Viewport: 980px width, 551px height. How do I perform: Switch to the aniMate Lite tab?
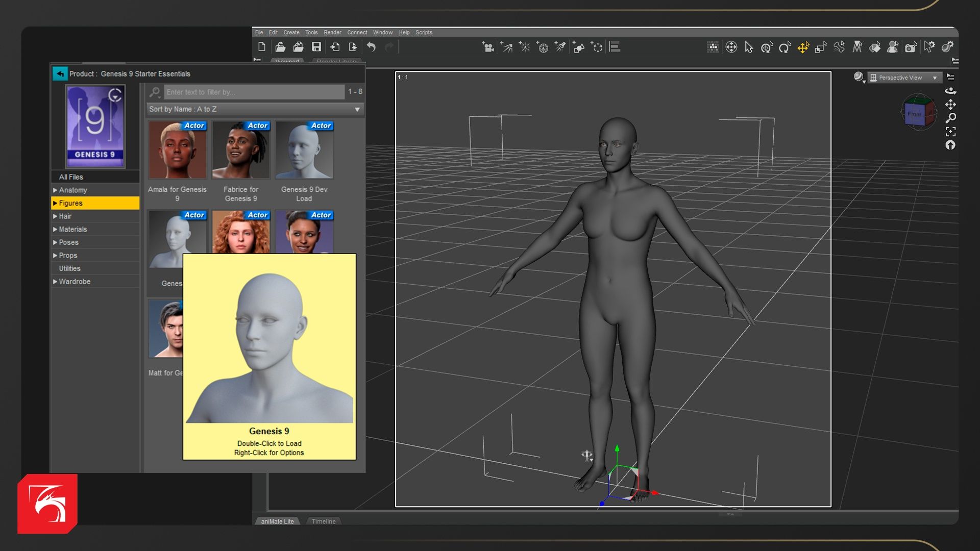tap(277, 521)
